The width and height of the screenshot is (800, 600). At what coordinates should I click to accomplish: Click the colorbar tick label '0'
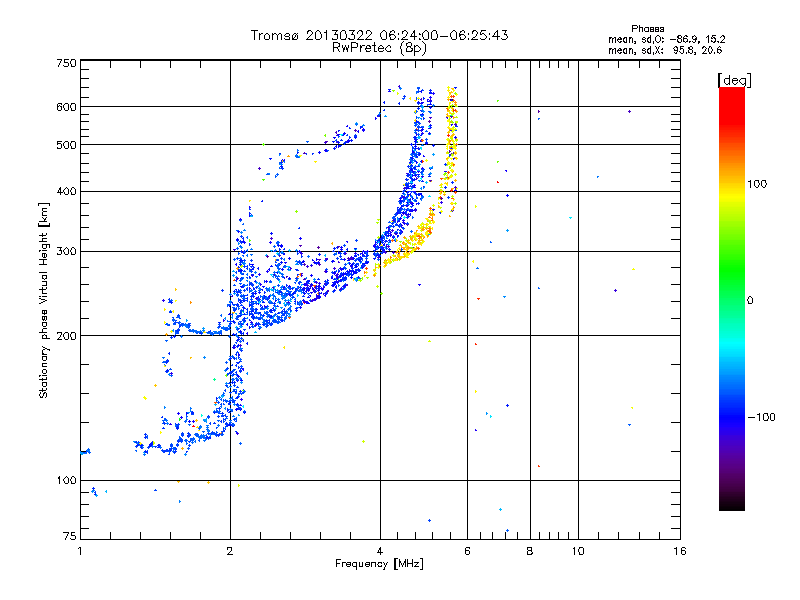click(750, 301)
